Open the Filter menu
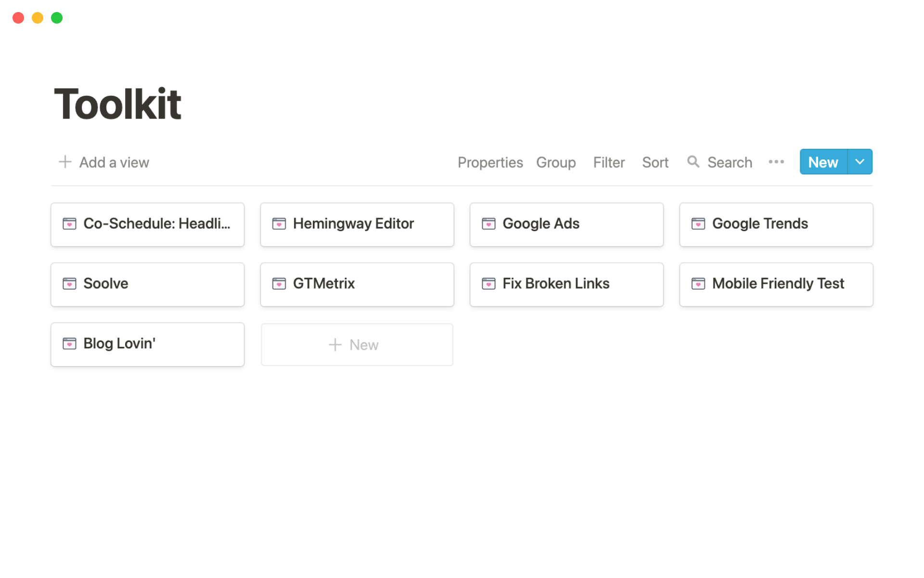Screen dimensions: 924x578 click(x=609, y=162)
